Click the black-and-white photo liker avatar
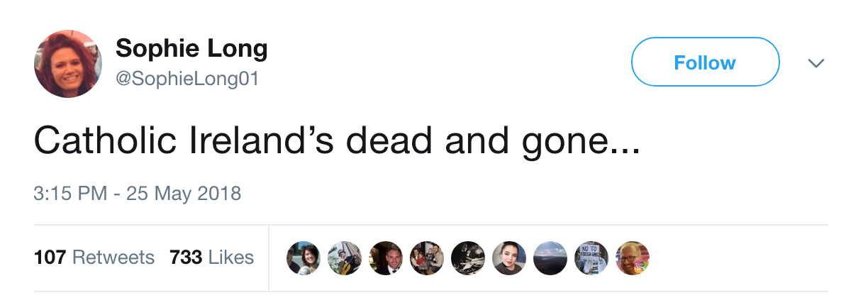 [x=468, y=258]
